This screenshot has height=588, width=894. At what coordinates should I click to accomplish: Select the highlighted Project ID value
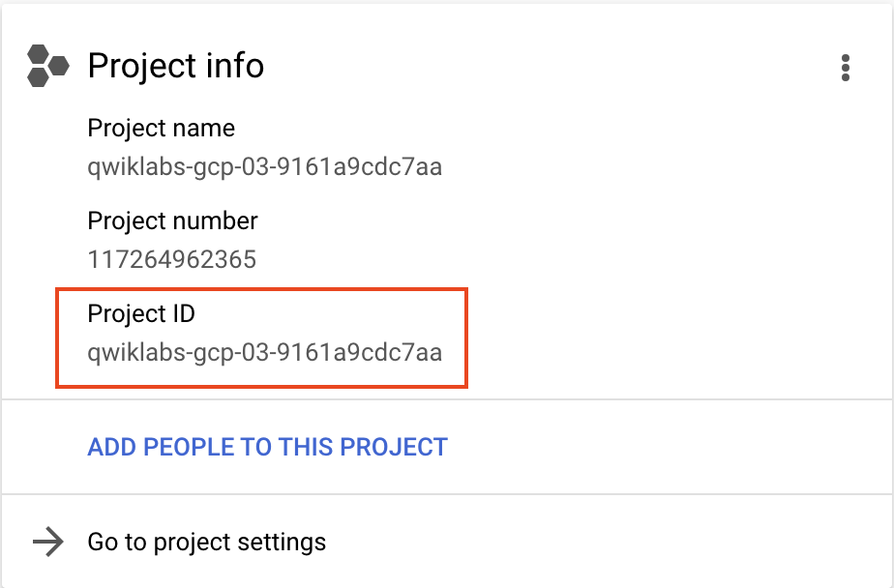[x=264, y=352]
